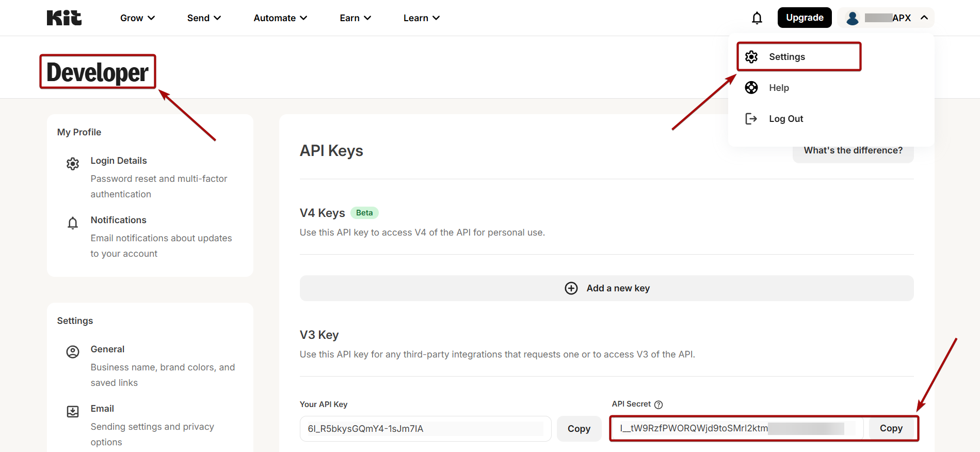Viewport: 980px width, 452px height.
Task: Copy the V3 API Key
Action: (579, 429)
